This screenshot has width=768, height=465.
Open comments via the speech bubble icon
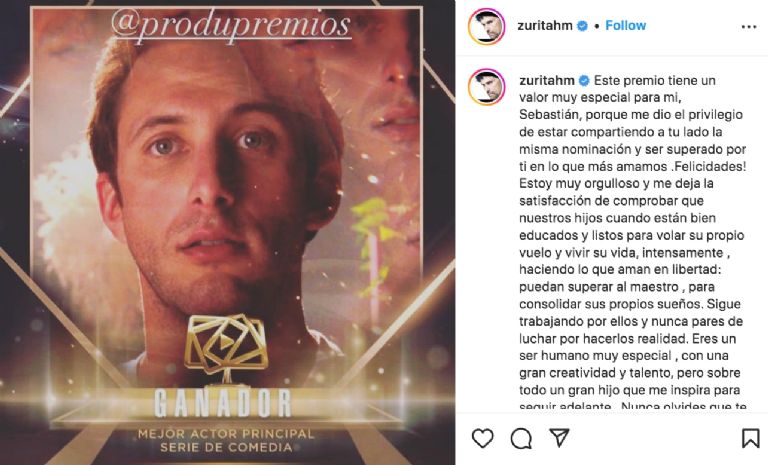click(521, 438)
